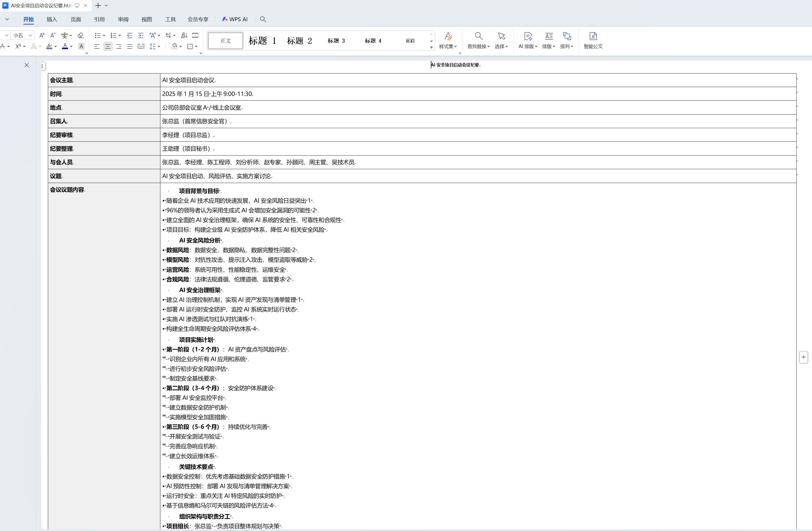Toggle character shading button

click(81, 46)
